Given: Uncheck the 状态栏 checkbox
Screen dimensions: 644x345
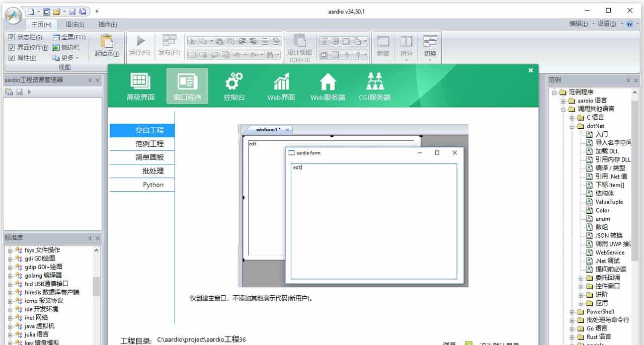Looking at the screenshot, I should click(x=12, y=37).
